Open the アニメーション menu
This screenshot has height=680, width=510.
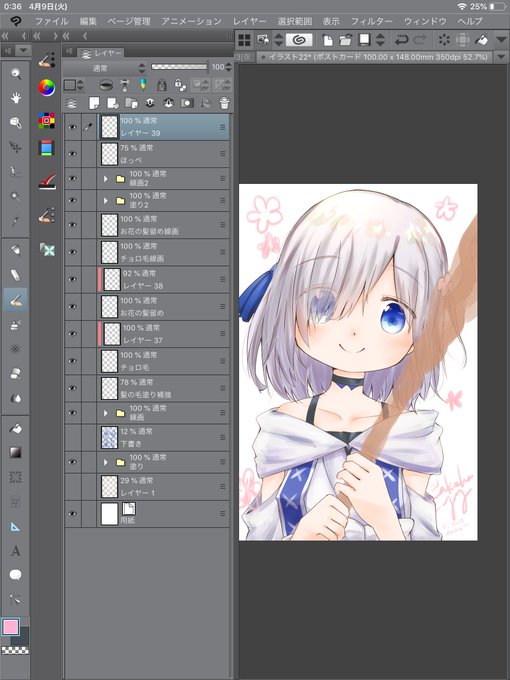point(191,21)
